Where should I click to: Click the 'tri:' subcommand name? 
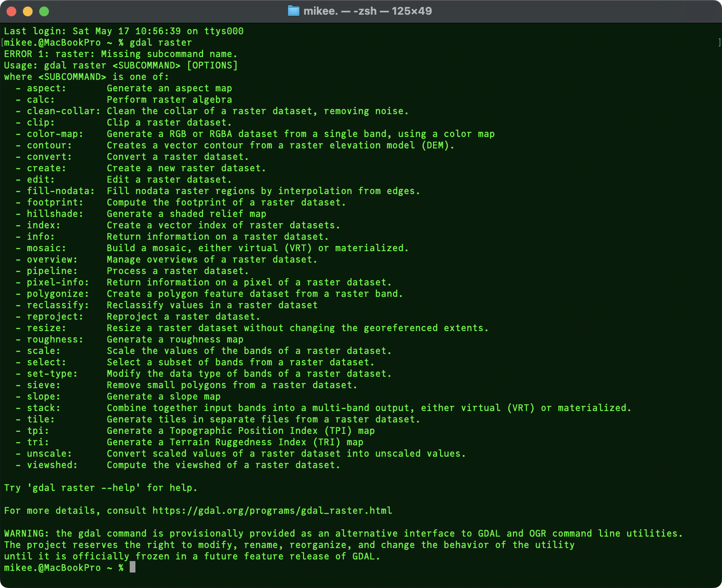pyautogui.click(x=38, y=442)
